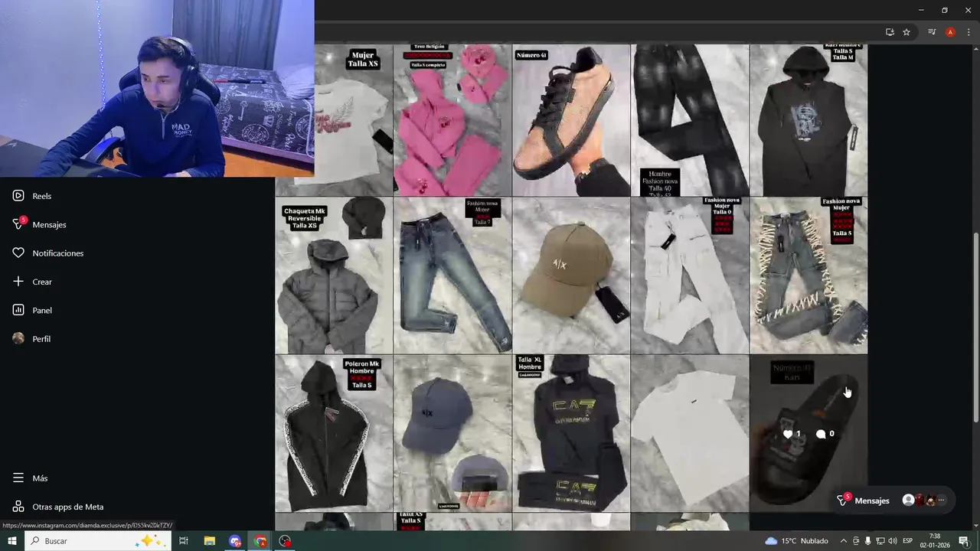980x551 pixels.
Task: Select Perfil in the sidebar menu
Action: (x=41, y=338)
